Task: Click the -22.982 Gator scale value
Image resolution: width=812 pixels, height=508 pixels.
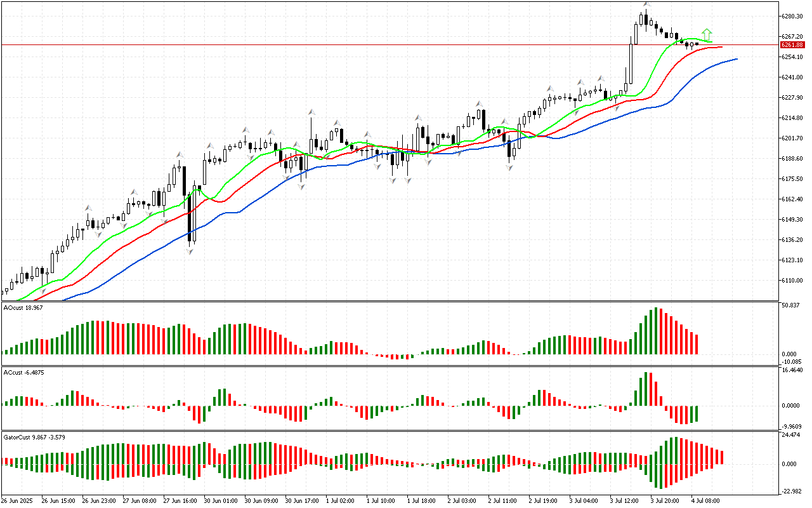Action: tap(790, 491)
